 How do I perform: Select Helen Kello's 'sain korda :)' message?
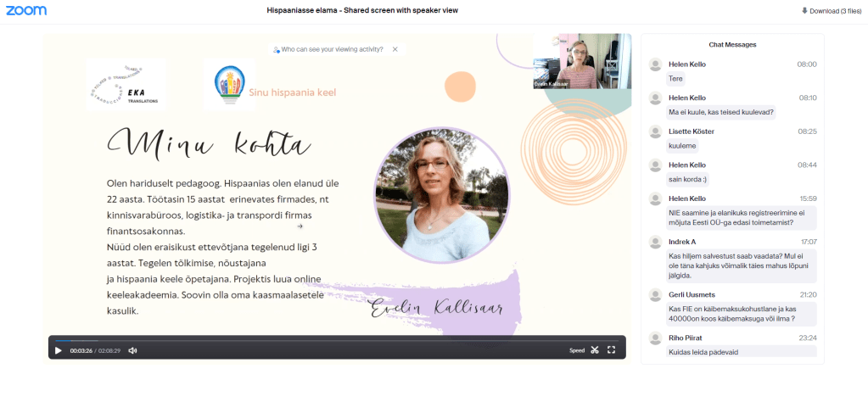[x=688, y=179]
